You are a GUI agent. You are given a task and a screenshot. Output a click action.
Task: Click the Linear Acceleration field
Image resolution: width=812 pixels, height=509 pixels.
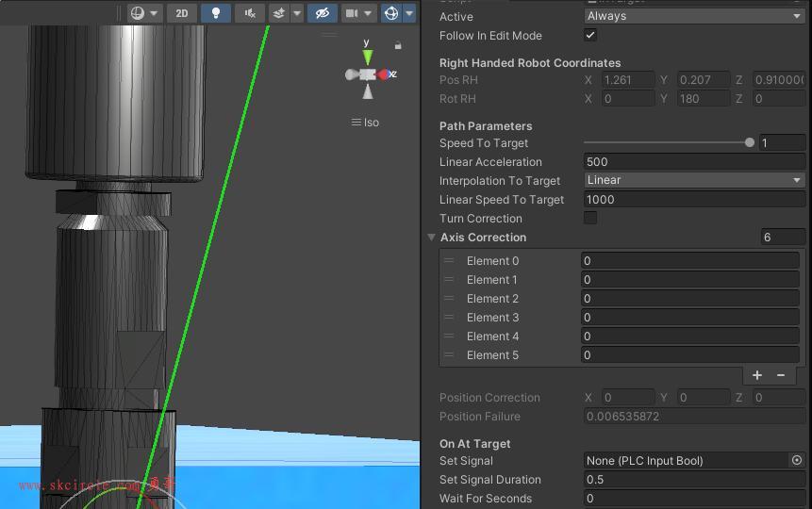[694, 161]
